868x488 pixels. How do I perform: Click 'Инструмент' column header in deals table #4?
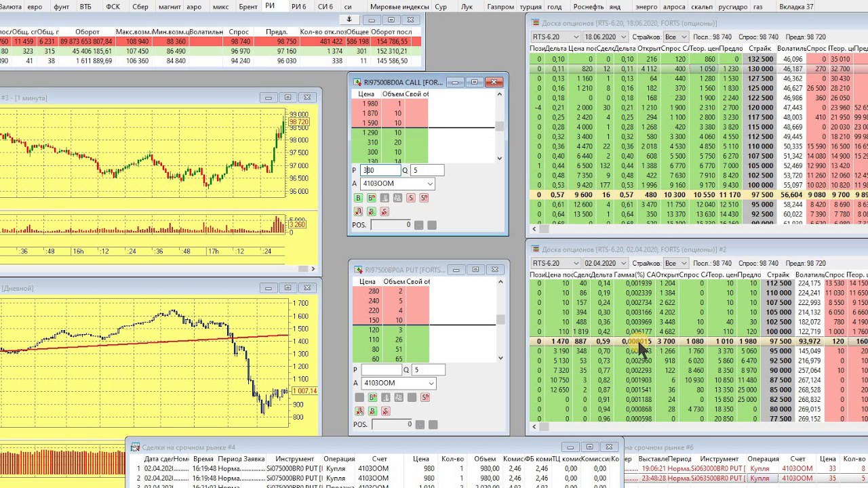294,459
